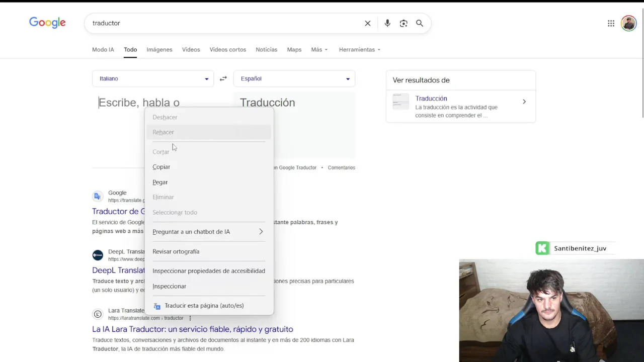The width and height of the screenshot is (644, 362).
Task: Expand the Herramientas menu
Action: click(360, 50)
